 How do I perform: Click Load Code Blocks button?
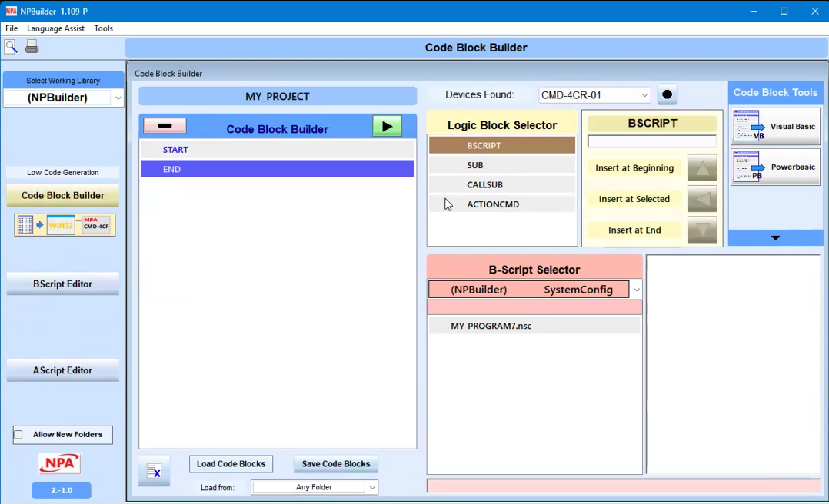[231, 464]
